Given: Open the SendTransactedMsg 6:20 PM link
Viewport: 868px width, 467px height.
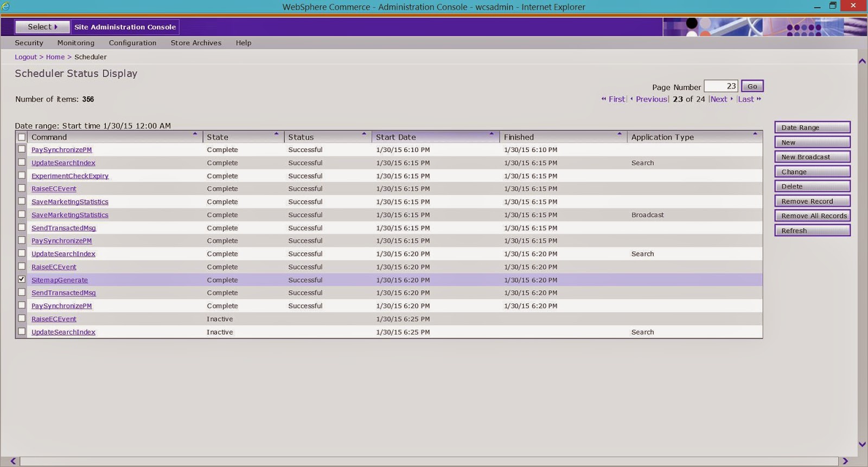Looking at the screenshot, I should click(63, 293).
